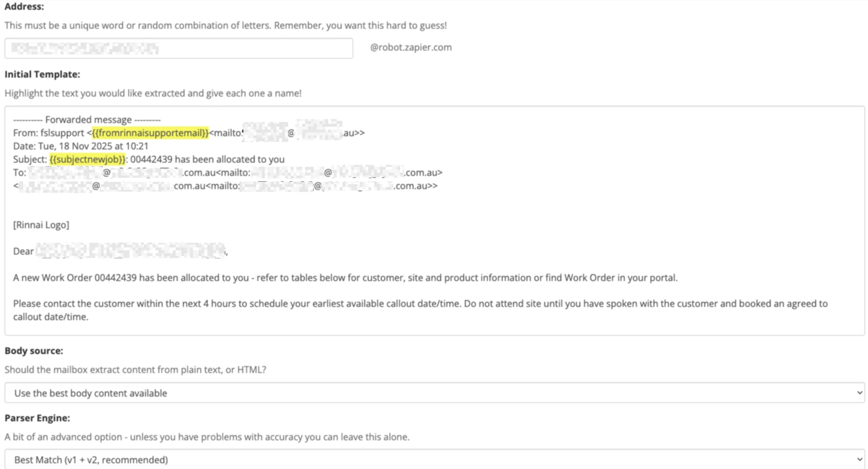Screen dimensions: 868x469
Task: Open the Body source dropdown
Action: 434,393
